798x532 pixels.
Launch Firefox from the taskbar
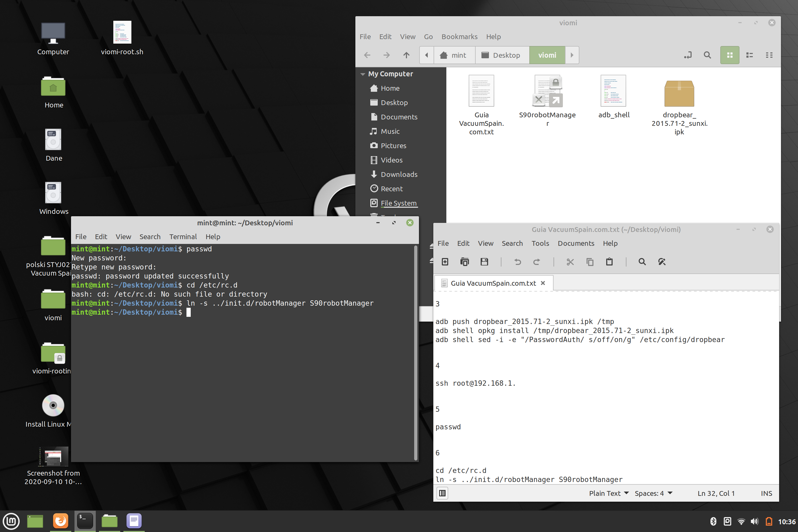[x=61, y=521]
